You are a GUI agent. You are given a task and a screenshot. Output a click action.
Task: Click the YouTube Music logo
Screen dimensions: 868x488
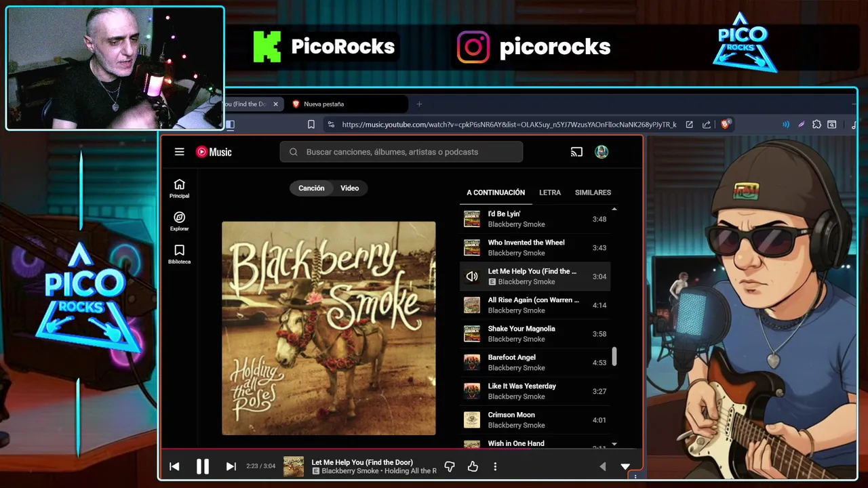tap(214, 152)
